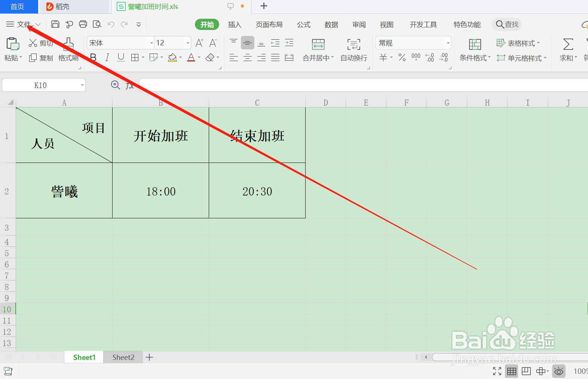The width and height of the screenshot is (588, 379).
Task: Expand quick access toolbar customize arrow
Action: [x=139, y=25]
